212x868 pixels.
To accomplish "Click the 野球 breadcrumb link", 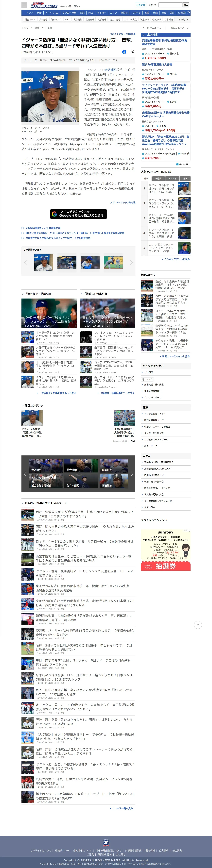I will coord(37,28).
